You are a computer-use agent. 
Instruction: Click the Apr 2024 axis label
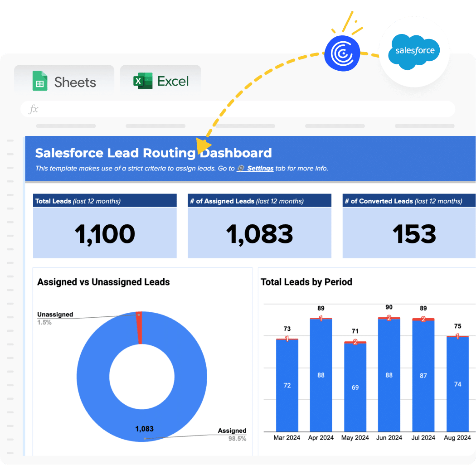pos(321,438)
